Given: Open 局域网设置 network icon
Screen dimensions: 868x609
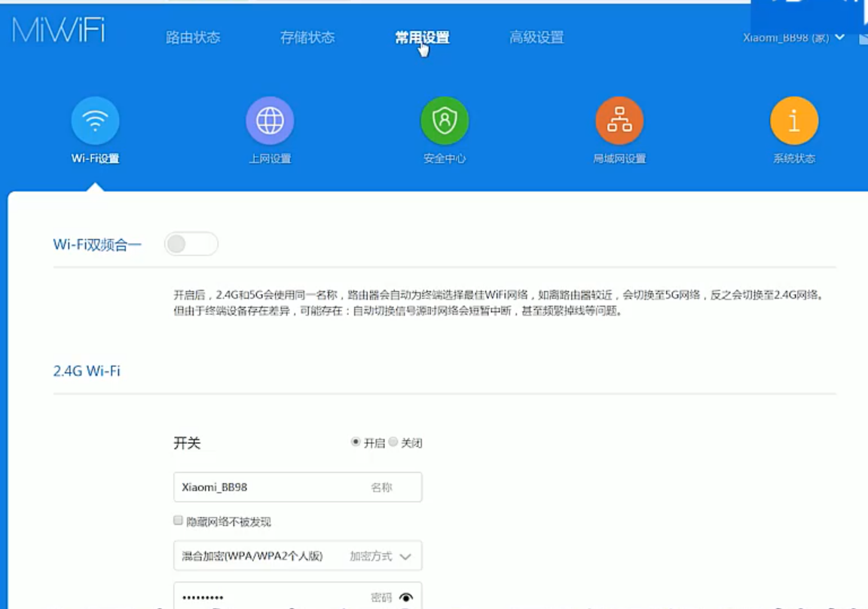Looking at the screenshot, I should (619, 121).
